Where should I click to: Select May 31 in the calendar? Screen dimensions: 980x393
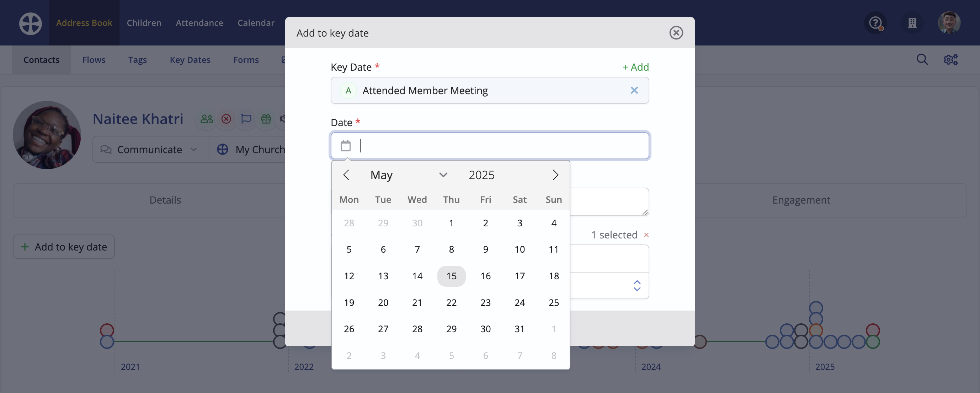[x=520, y=329]
